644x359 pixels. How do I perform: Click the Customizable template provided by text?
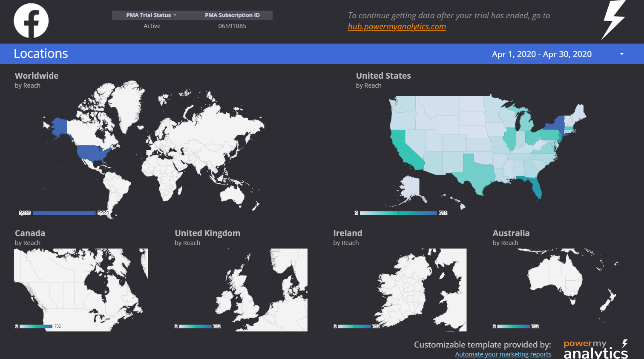point(482,345)
